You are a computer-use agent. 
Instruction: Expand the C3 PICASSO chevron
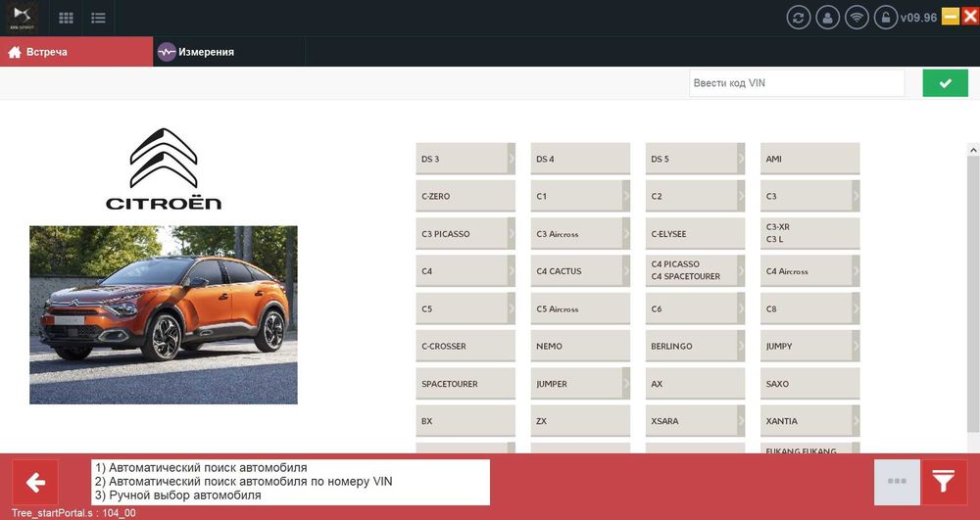[x=512, y=233]
